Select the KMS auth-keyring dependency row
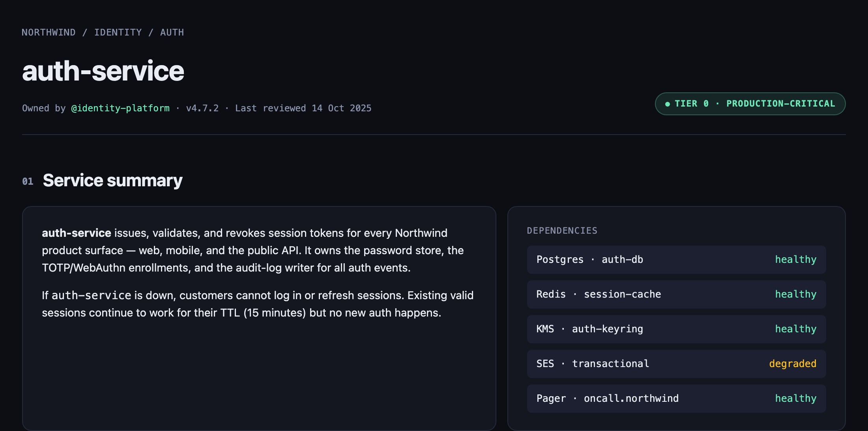The height and width of the screenshot is (431, 868). click(x=676, y=329)
